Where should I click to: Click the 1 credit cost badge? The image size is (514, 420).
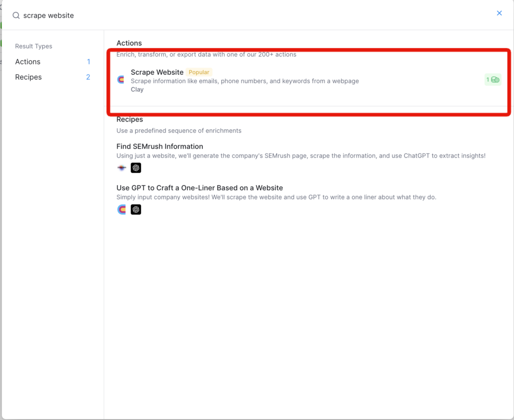pos(493,80)
